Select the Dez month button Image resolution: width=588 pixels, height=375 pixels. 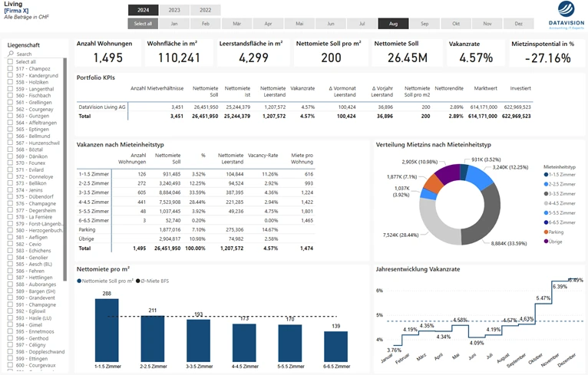(x=519, y=24)
